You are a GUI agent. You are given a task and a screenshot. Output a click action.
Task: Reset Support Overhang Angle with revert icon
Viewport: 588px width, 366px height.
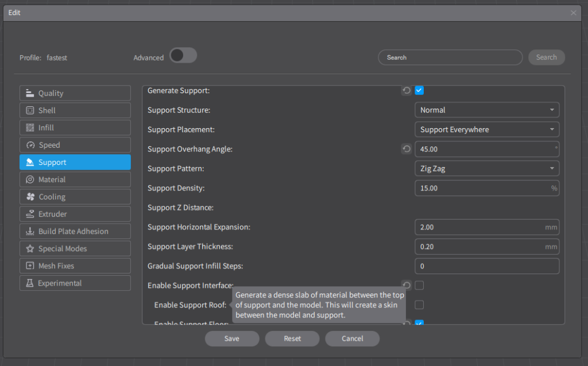pyautogui.click(x=407, y=149)
